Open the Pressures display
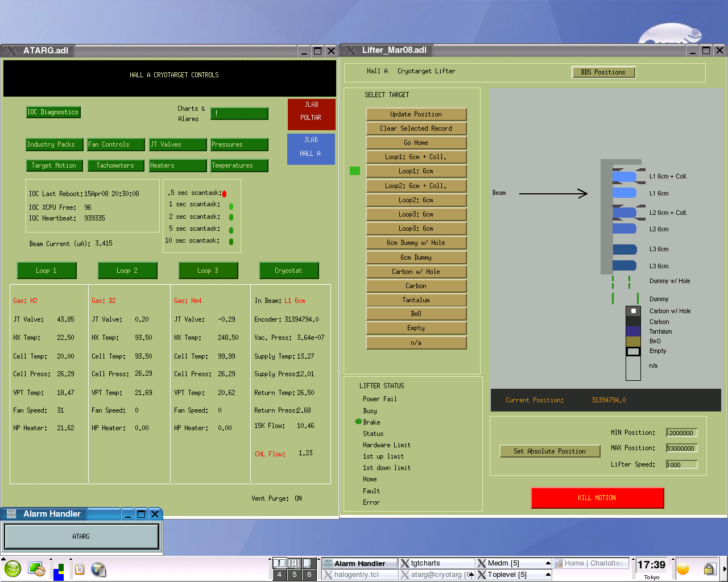This screenshot has width=728, height=582. pyautogui.click(x=239, y=144)
